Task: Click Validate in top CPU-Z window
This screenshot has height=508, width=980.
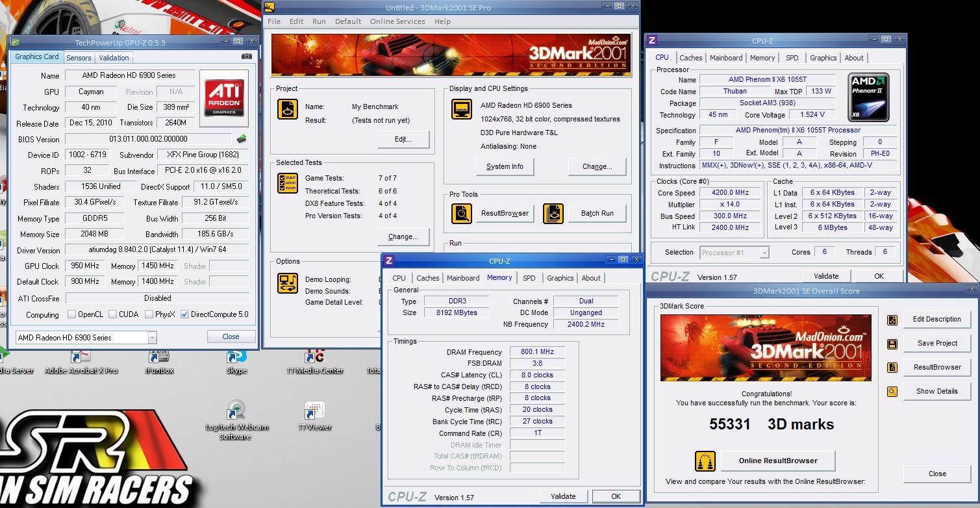Action: (x=826, y=276)
